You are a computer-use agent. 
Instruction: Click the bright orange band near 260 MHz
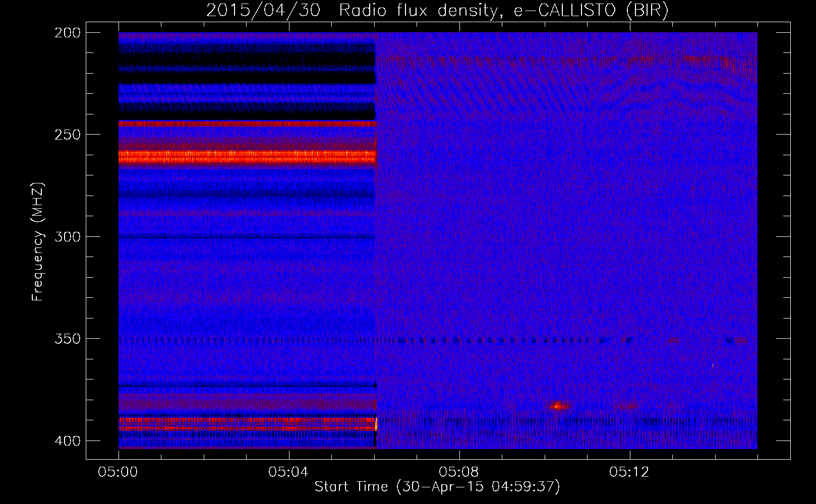click(247, 156)
